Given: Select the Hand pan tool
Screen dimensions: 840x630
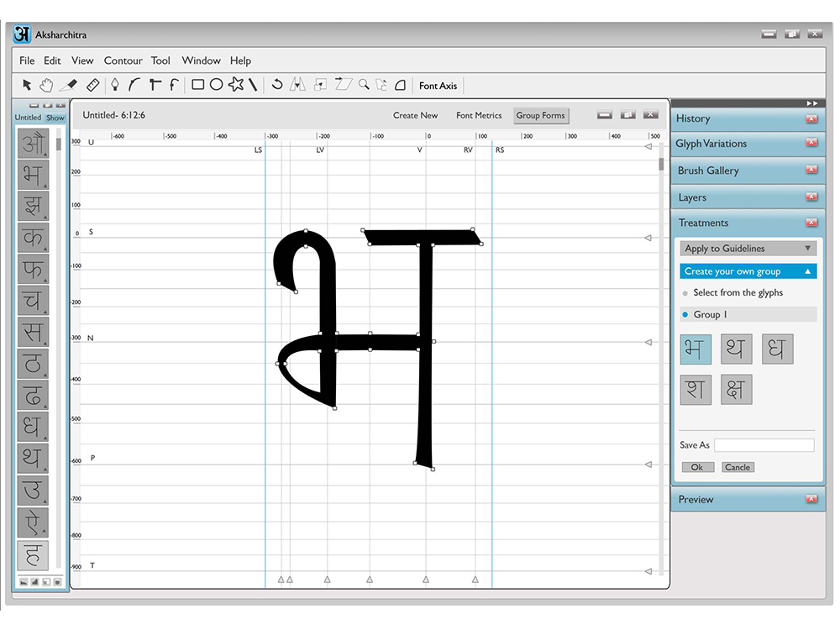Looking at the screenshot, I should [x=46, y=85].
